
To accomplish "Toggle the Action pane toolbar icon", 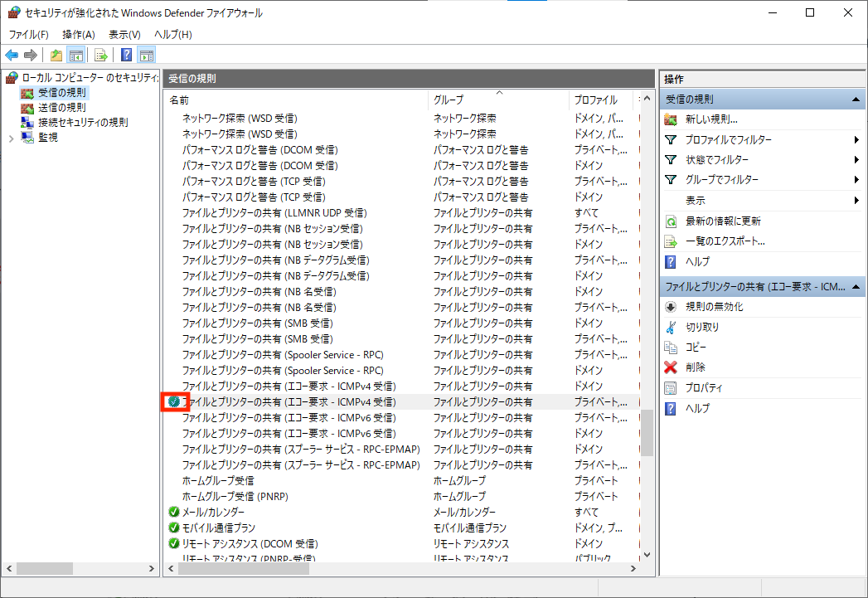I will click(x=147, y=55).
